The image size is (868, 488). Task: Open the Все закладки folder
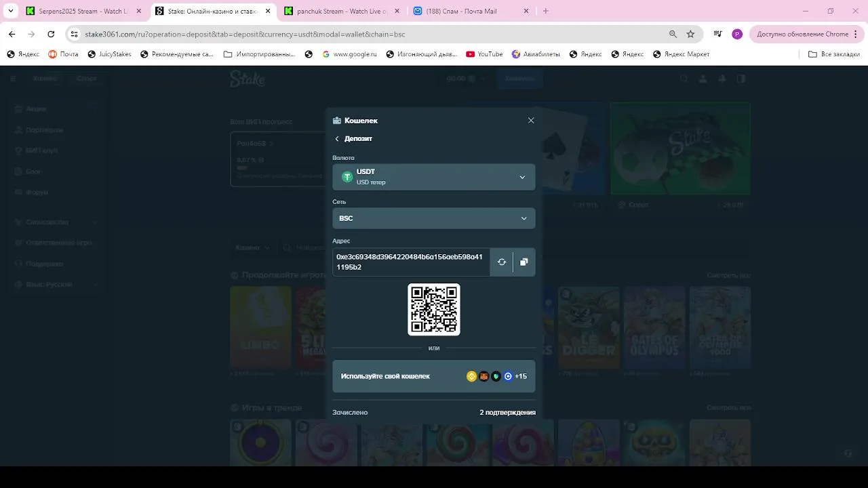(834, 54)
